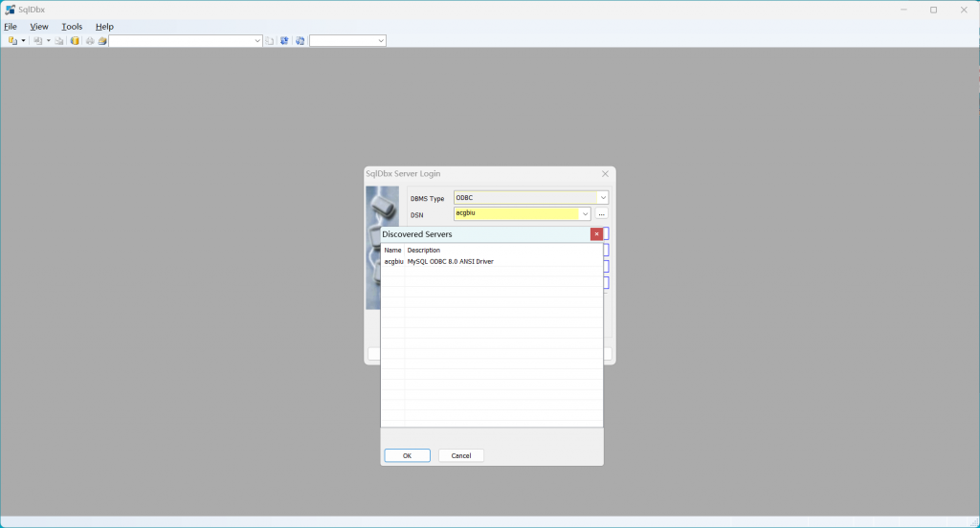Minimize the SqlDbx window
The image size is (980, 528).
(x=903, y=10)
